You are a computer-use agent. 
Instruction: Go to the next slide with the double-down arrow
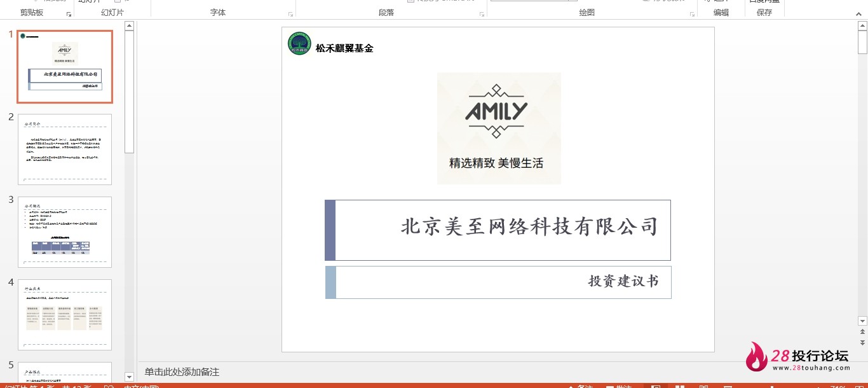click(x=862, y=342)
